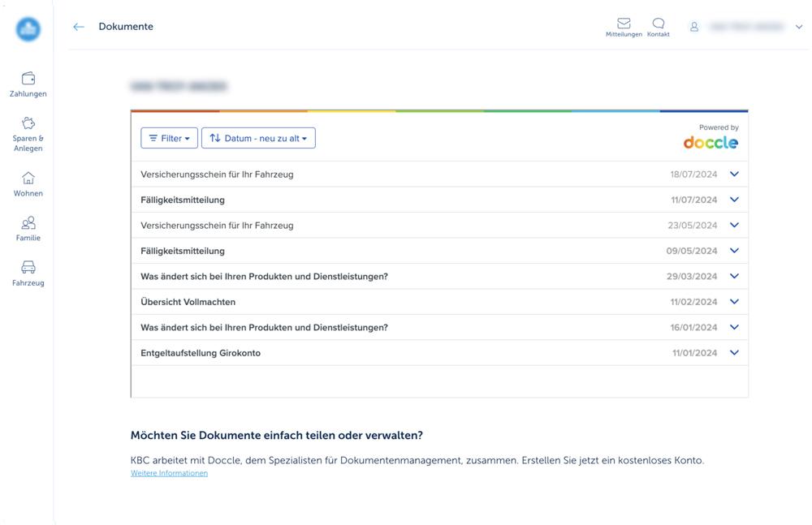Open Mitteilungen envelope icon

[624, 24]
